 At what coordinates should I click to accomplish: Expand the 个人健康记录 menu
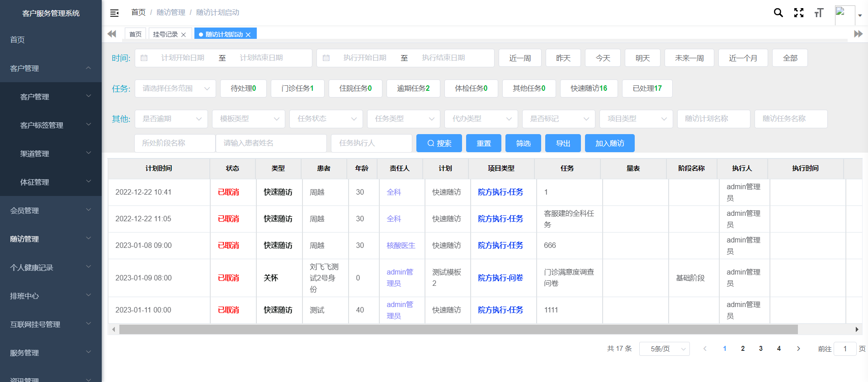51,267
